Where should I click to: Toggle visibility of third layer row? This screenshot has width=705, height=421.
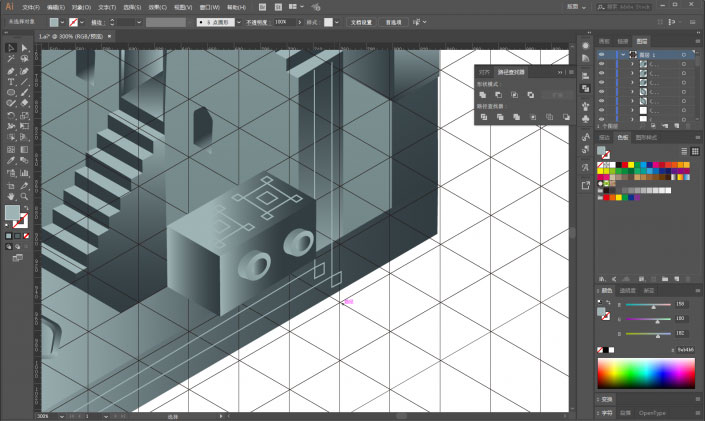point(602,73)
